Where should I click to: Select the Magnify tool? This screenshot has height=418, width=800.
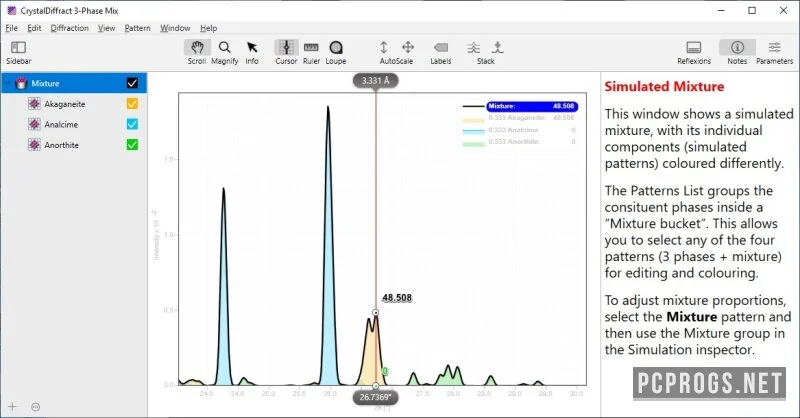(224, 53)
